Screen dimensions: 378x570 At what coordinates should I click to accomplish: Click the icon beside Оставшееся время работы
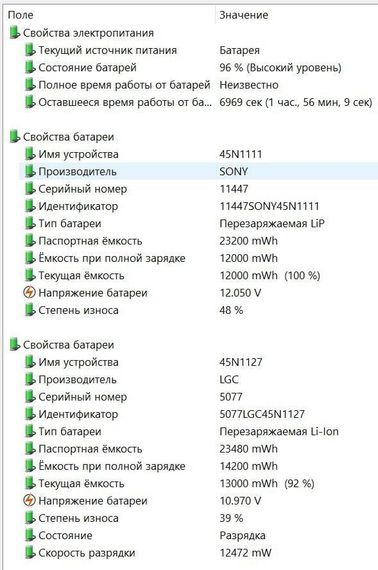tap(30, 102)
